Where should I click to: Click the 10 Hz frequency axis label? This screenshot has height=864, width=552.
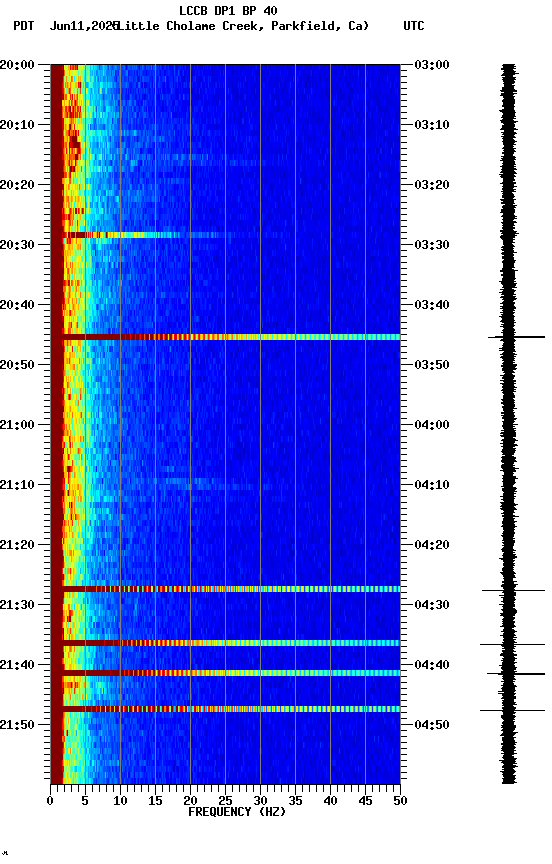pyautogui.click(x=120, y=801)
